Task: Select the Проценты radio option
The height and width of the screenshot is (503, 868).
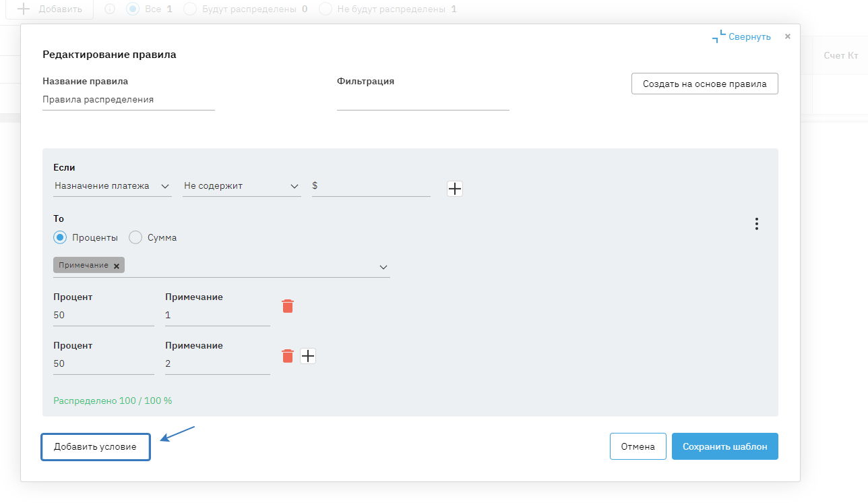Action: pos(60,237)
